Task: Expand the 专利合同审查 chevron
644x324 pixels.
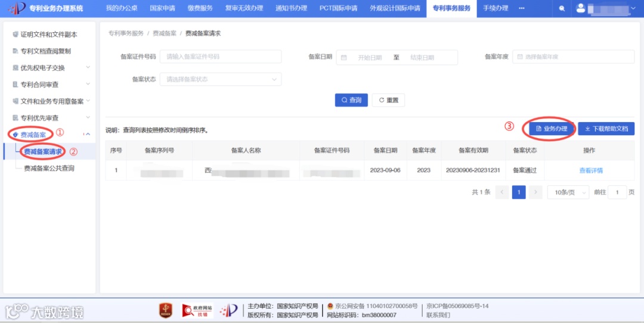Action: click(88, 83)
